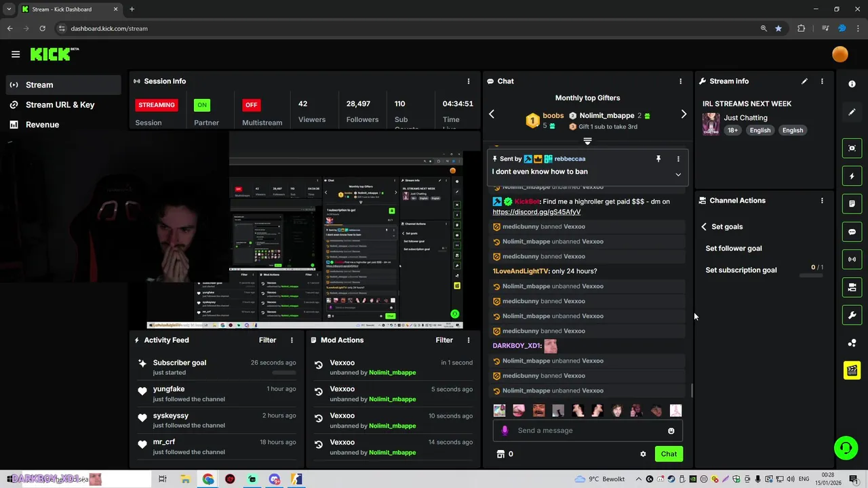
Task: Toggle the Partner ON indicator
Action: click(202, 105)
